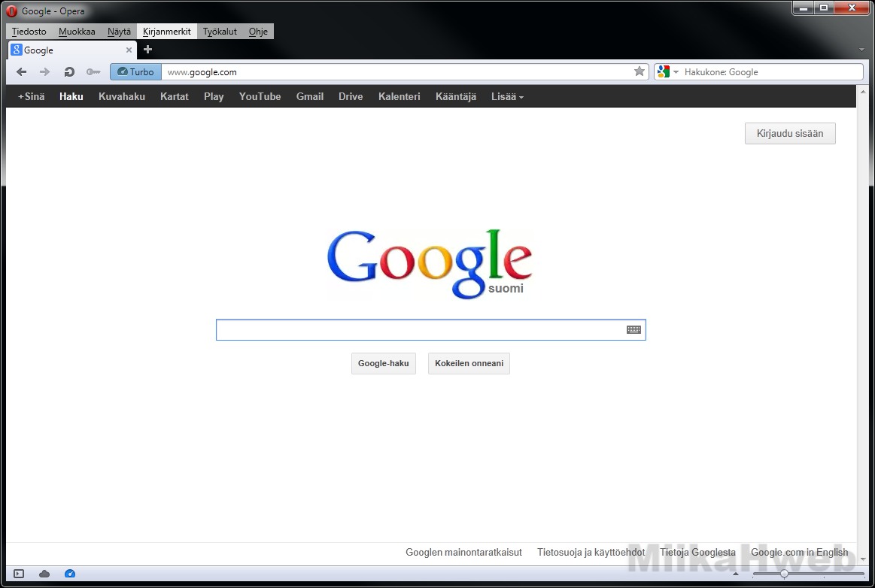Open the zoom options arrow near slider

click(736, 574)
